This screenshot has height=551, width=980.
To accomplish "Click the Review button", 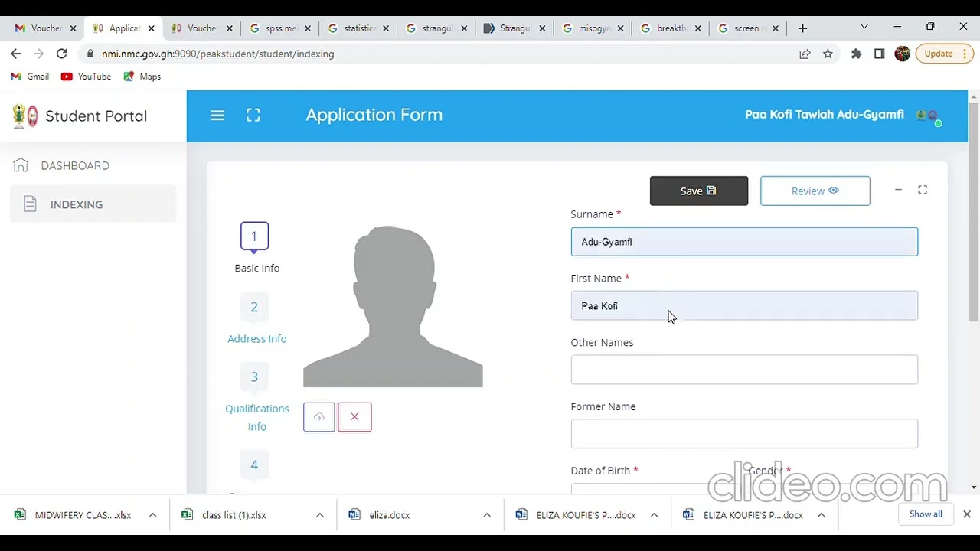I will (815, 191).
